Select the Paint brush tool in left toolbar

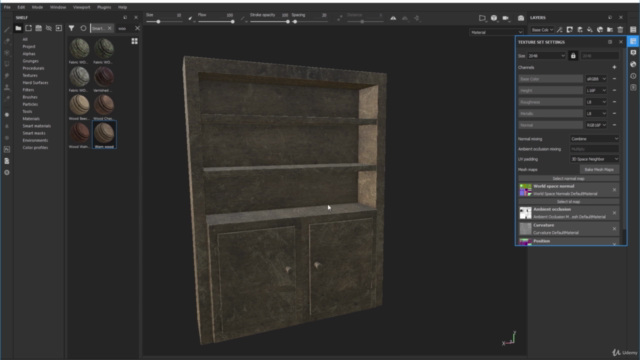point(7,29)
